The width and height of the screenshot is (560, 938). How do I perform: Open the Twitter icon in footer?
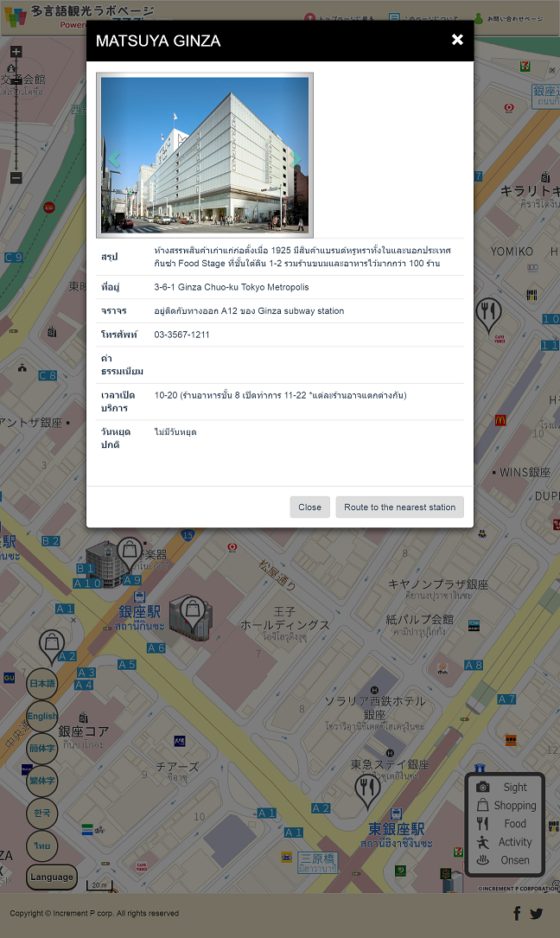536,914
